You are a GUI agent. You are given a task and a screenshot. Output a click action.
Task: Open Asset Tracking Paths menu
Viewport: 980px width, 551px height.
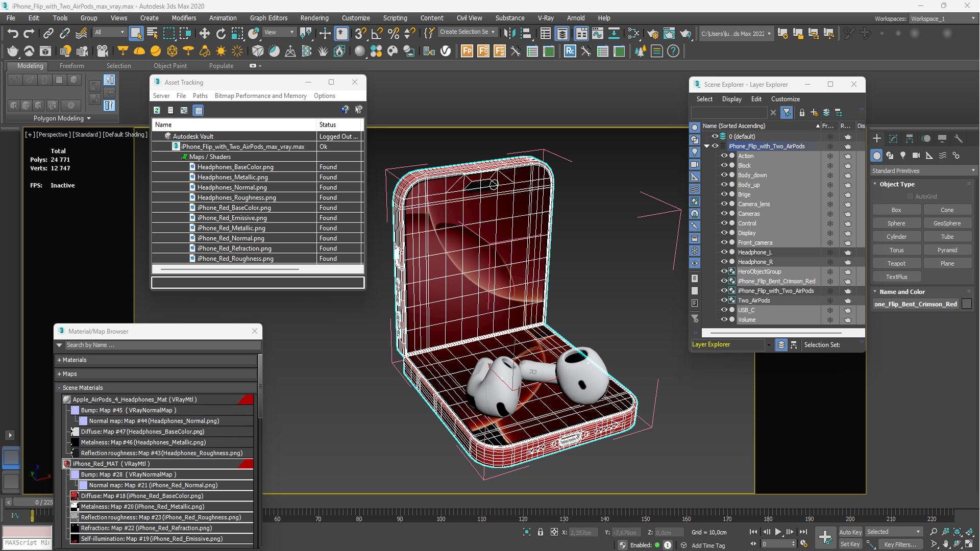[200, 95]
